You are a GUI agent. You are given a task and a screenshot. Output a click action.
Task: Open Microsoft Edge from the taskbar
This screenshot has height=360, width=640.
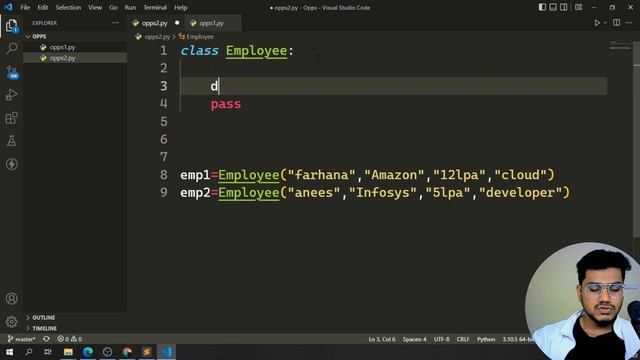click(88, 352)
